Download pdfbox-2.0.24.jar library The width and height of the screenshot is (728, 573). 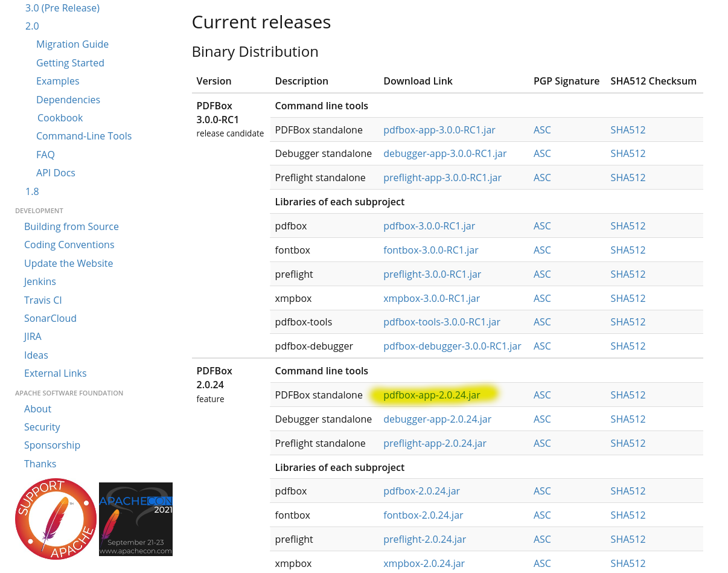point(421,491)
